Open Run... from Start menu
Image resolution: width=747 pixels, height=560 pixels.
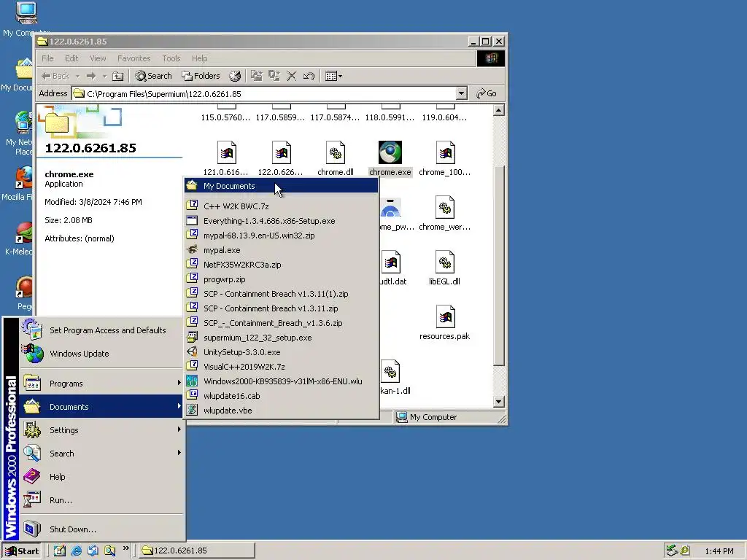coord(101,500)
